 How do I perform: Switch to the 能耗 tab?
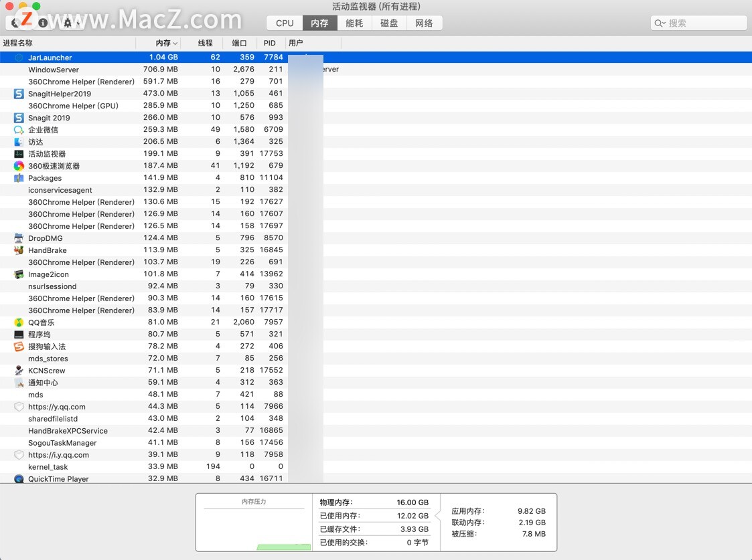[354, 23]
